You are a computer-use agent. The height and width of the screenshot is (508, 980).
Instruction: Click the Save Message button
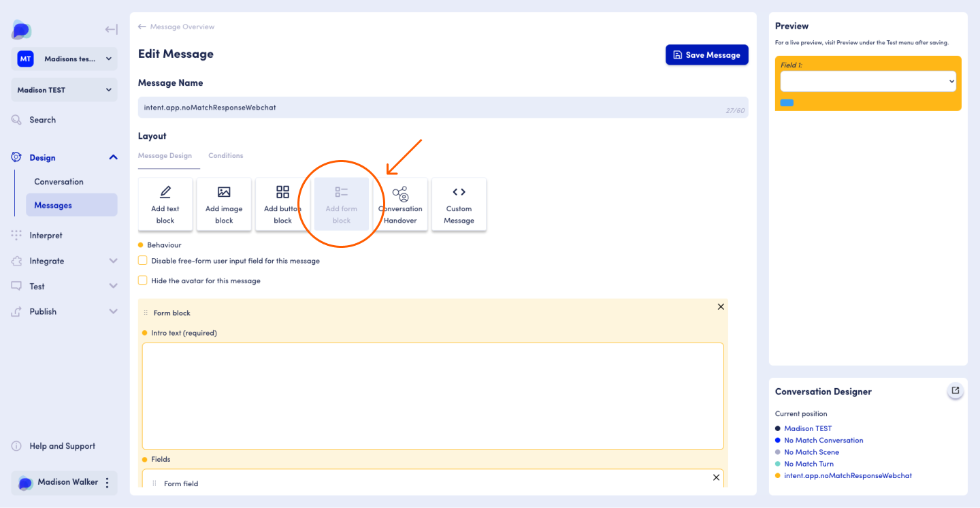pyautogui.click(x=706, y=55)
